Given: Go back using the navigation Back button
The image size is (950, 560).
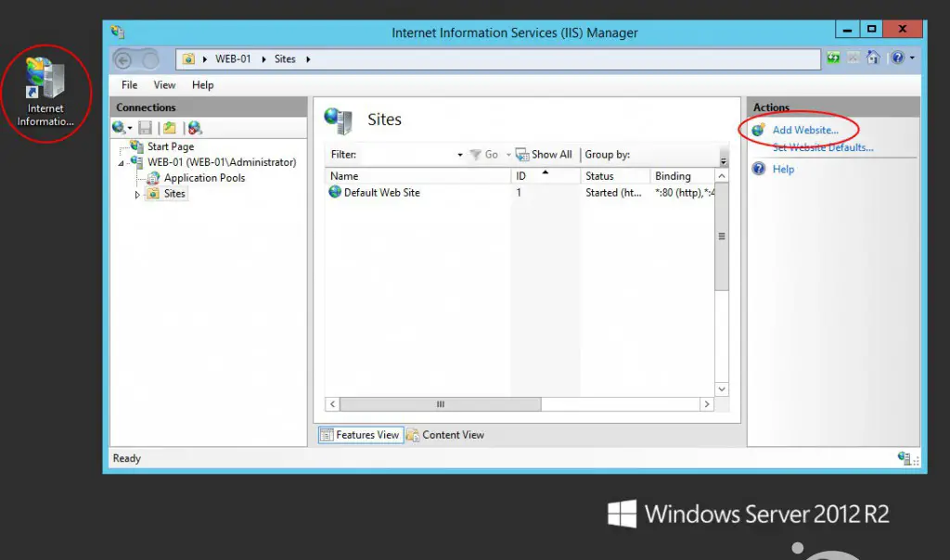Looking at the screenshot, I should (123, 60).
